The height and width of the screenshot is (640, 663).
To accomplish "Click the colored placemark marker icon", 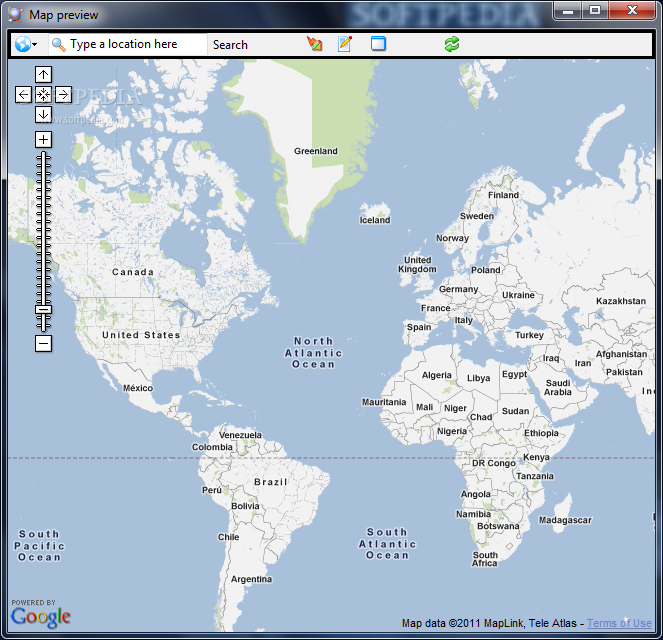I will pos(314,44).
